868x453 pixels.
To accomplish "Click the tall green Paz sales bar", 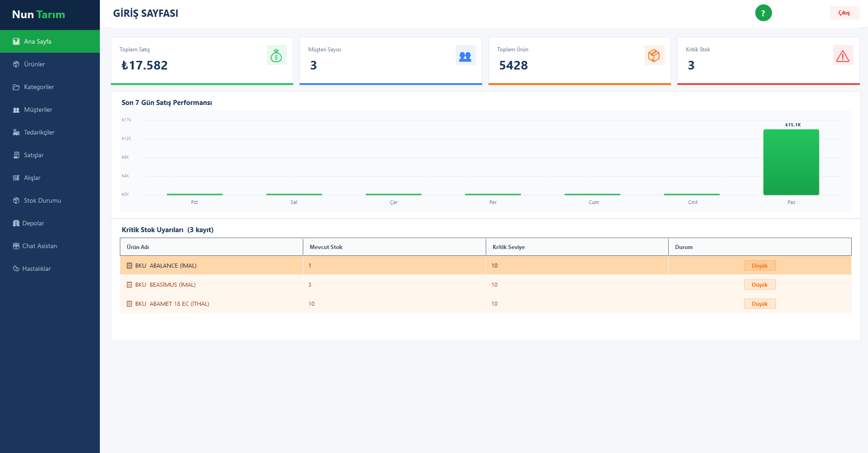I will click(791, 162).
